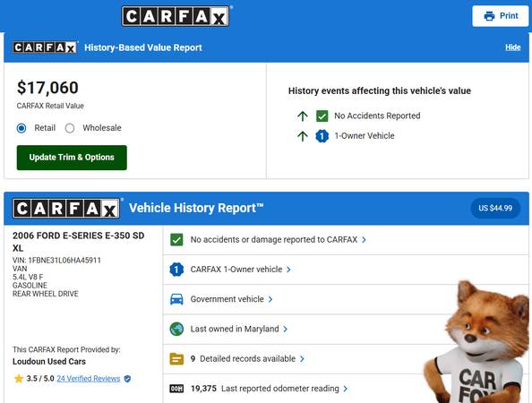The image size is (532, 403).
Task: Click the CARFAX logo in the Vehicle History Report header
Action: click(66, 209)
